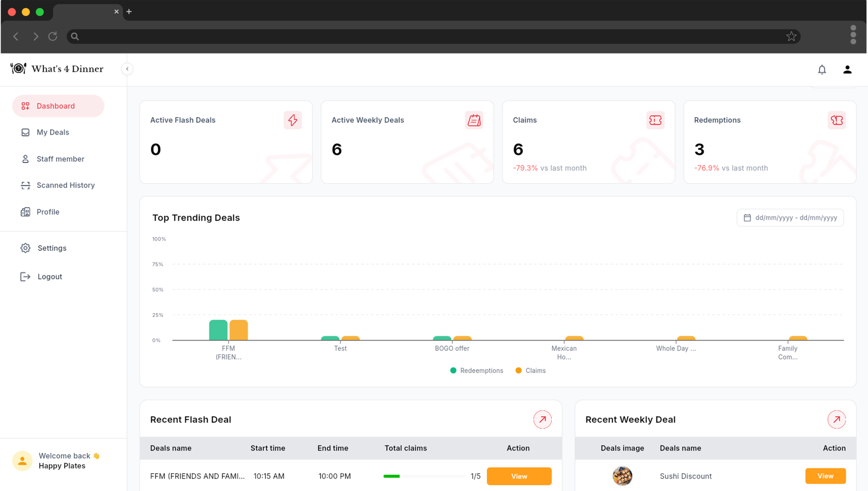Click the arrow icon on Recent Weekly Deal

coord(837,419)
